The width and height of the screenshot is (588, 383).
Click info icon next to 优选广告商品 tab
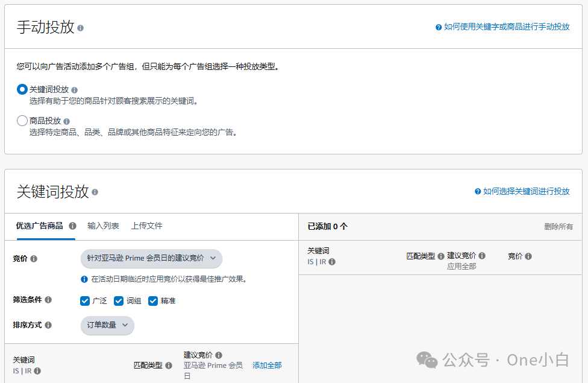(x=72, y=226)
